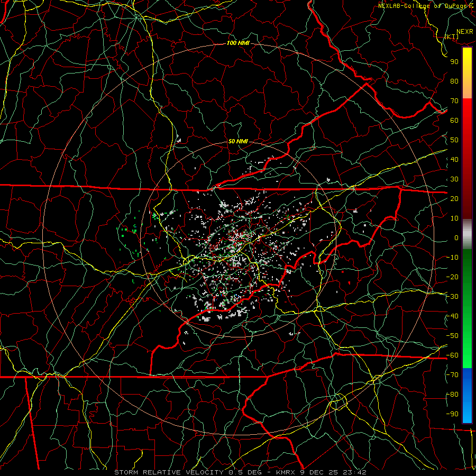Click the -60 scale value

click(452, 355)
